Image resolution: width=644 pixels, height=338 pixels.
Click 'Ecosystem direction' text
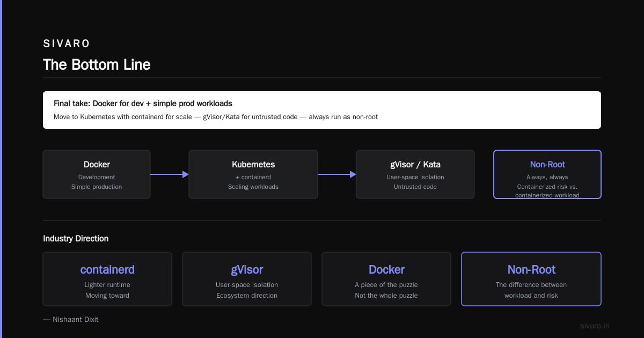[247, 296]
